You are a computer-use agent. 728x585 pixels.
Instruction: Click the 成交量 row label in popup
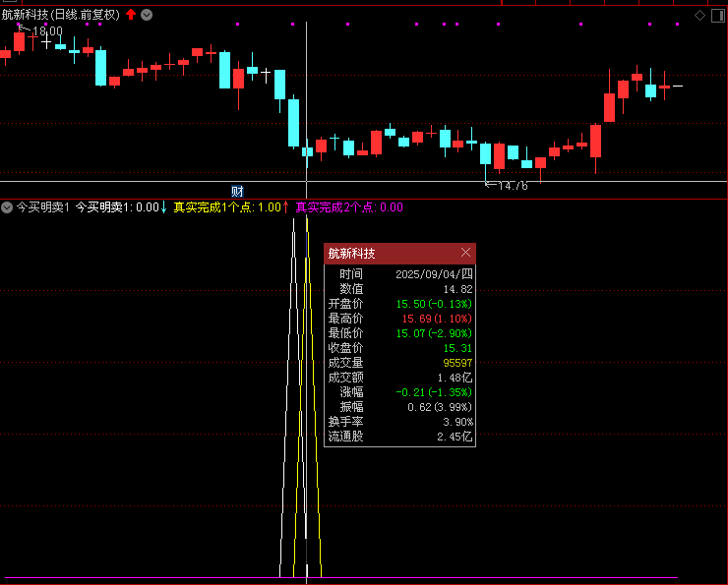pyautogui.click(x=345, y=363)
